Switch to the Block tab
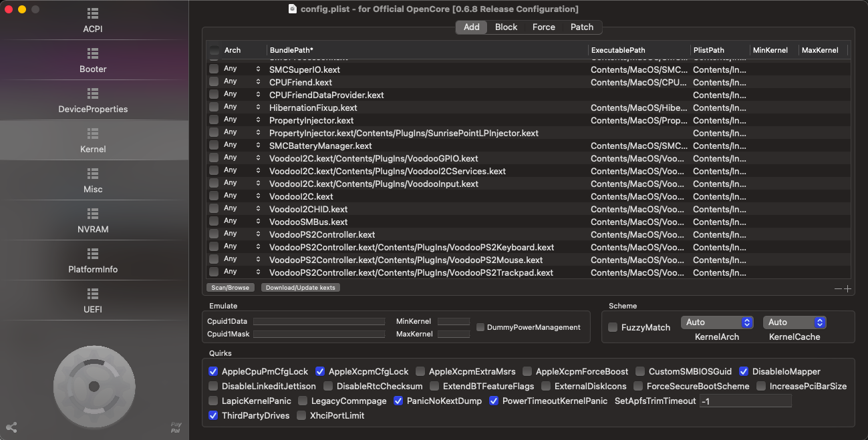The image size is (868, 440). (x=506, y=27)
